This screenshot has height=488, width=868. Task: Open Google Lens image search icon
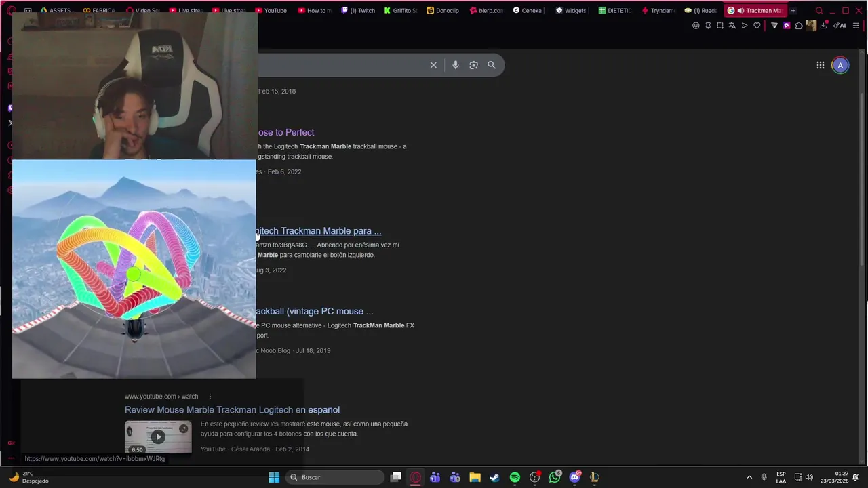(473, 65)
